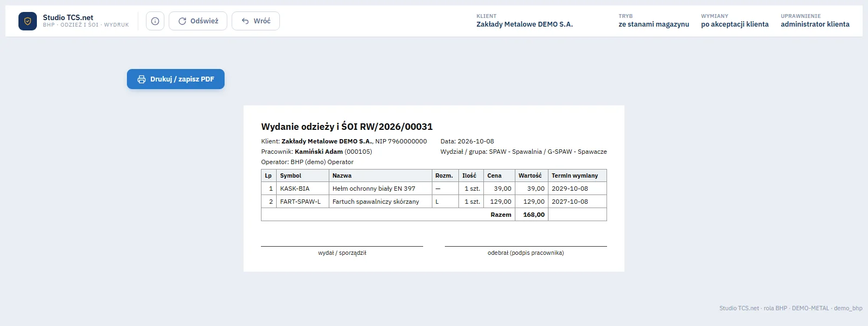Click the Studio TCS.net title text

pyautogui.click(x=68, y=17)
